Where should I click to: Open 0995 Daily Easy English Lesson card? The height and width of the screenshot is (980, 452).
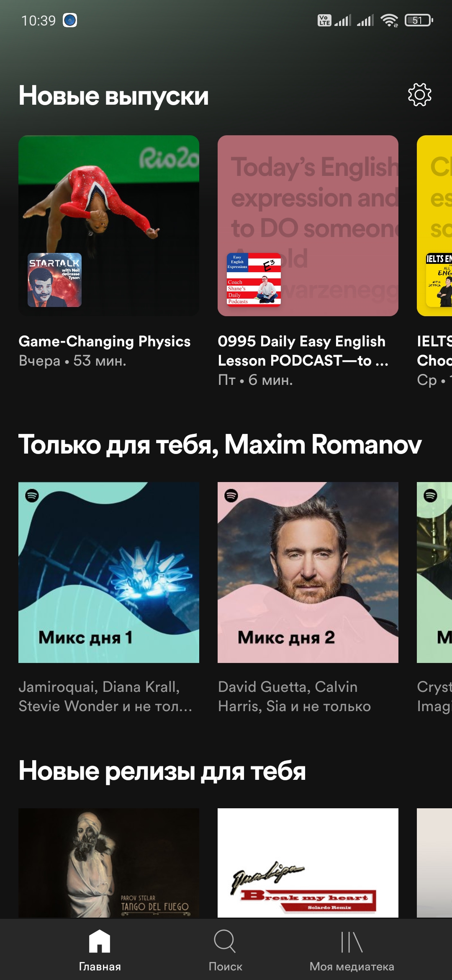click(308, 226)
